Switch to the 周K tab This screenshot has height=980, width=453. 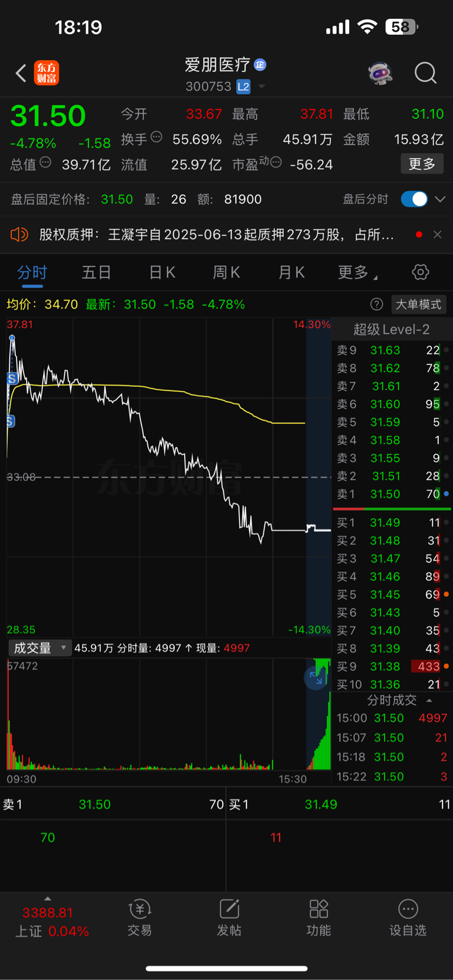[226, 272]
